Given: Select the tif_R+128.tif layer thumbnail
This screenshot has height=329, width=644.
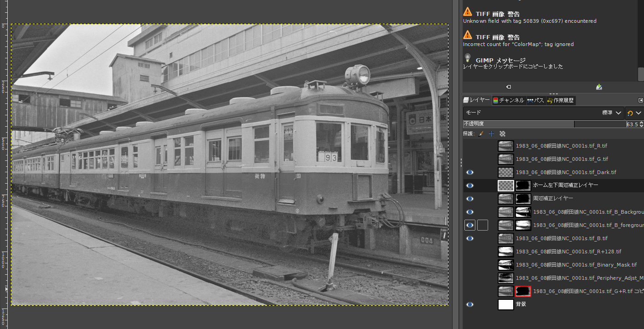Looking at the screenshot, I should [506, 252].
